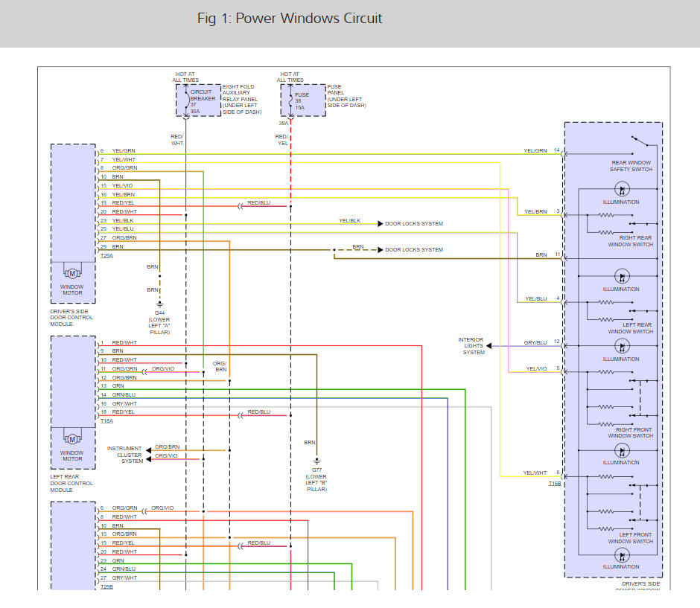The image size is (700, 608).
Task: Select the G77 ground symbol
Action: 316,461
